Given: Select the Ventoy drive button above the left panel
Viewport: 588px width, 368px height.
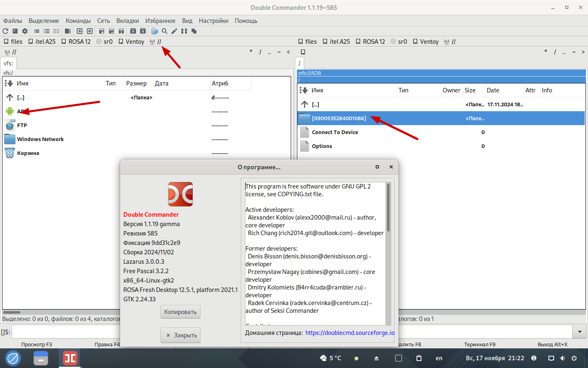Looking at the screenshot, I should coord(131,42).
